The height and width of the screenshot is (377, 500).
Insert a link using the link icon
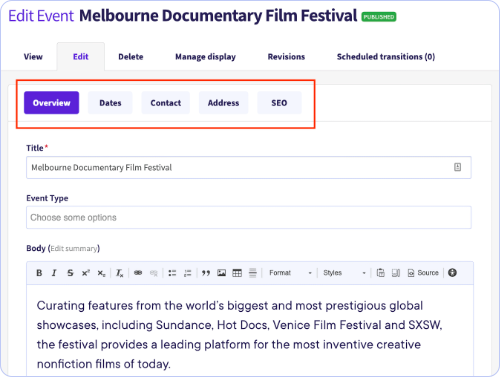click(138, 273)
